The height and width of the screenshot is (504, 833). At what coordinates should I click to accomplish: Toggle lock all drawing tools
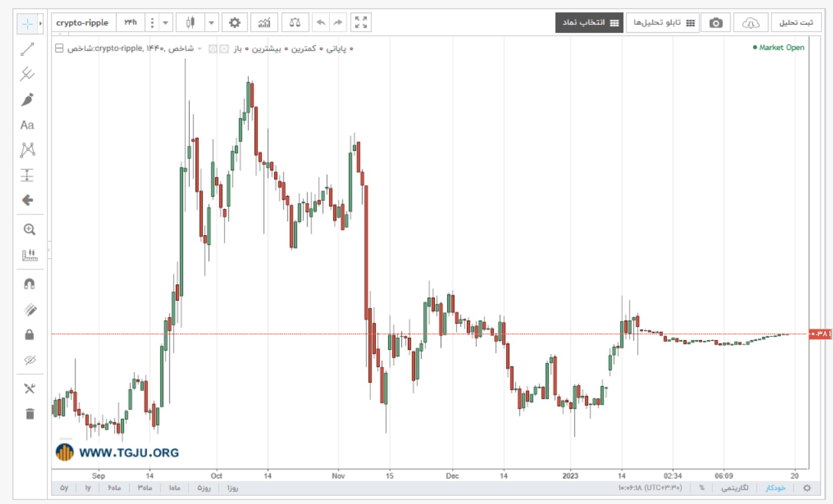pos(29,335)
